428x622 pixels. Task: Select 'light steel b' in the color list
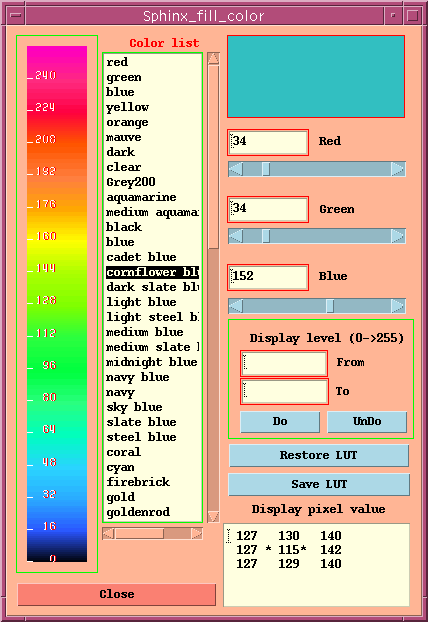click(x=152, y=317)
